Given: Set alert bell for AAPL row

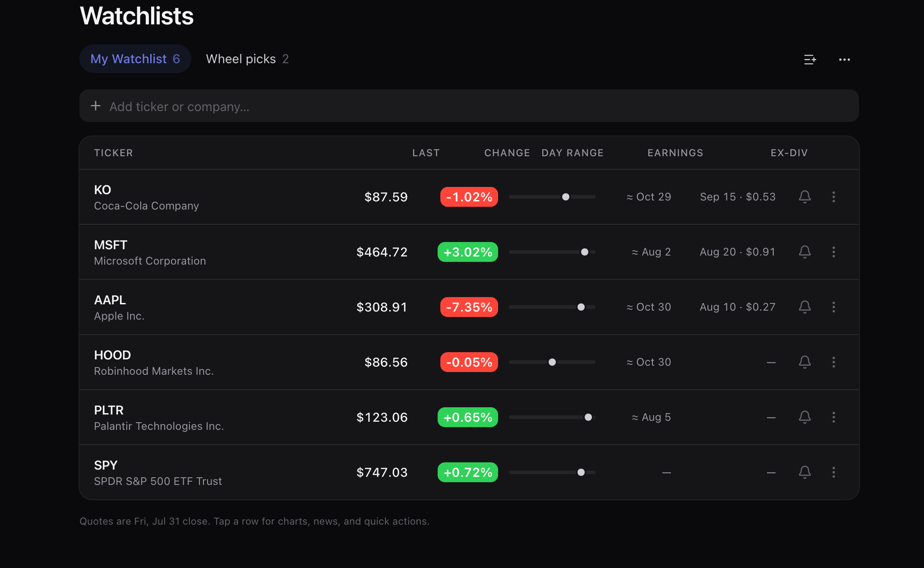Looking at the screenshot, I should click(x=804, y=307).
